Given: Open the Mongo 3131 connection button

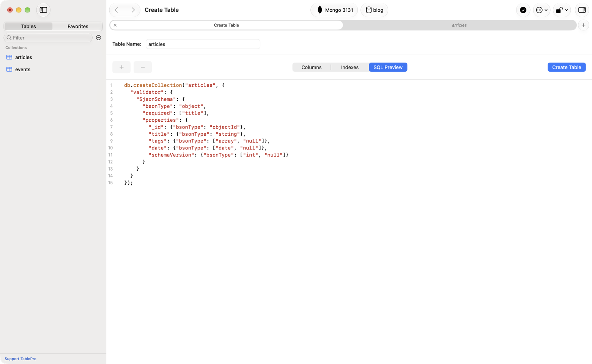Looking at the screenshot, I should pos(334,10).
